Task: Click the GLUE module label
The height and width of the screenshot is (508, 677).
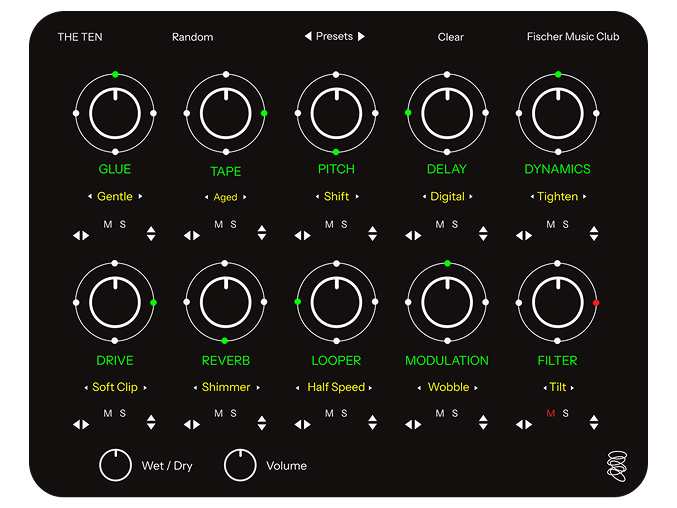Action: [x=115, y=169]
